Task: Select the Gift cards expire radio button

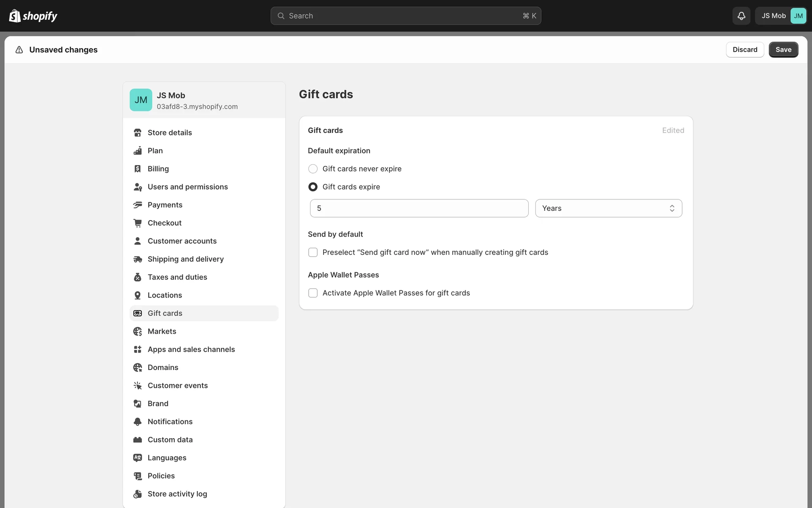Action: [x=313, y=187]
